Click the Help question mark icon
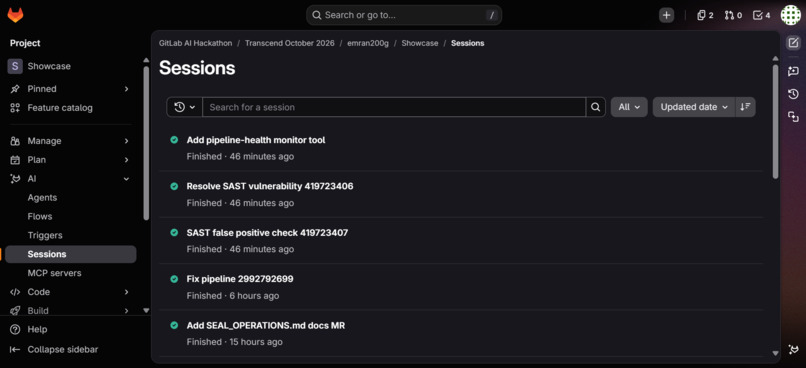Viewport: 806px width, 368px height. click(15, 329)
